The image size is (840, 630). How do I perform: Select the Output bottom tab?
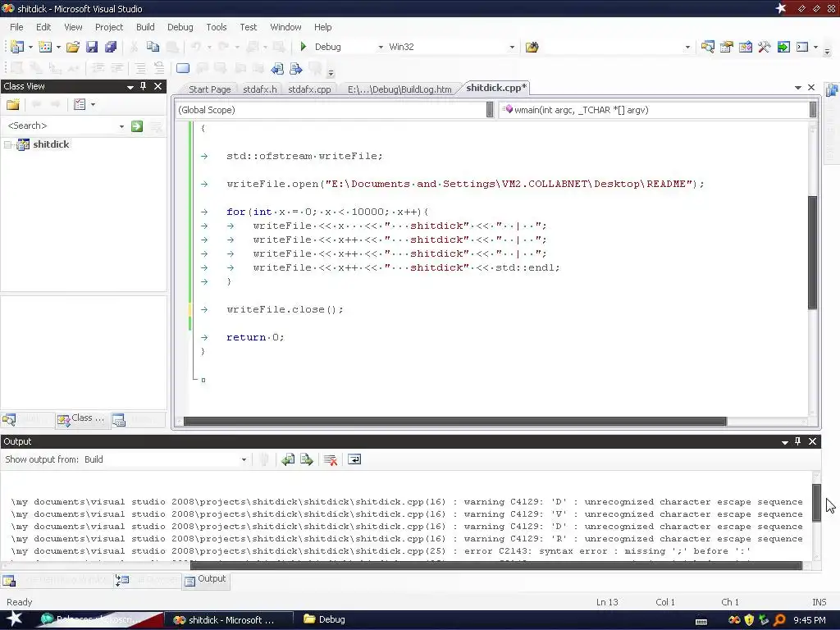[206, 579]
